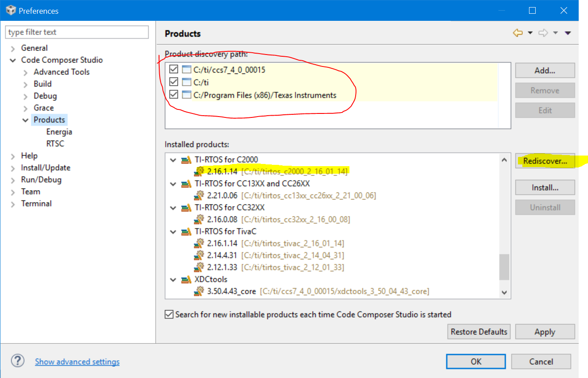Click the installed products scrollbar down arrow
This screenshot has height=378, width=588.
pyautogui.click(x=504, y=292)
